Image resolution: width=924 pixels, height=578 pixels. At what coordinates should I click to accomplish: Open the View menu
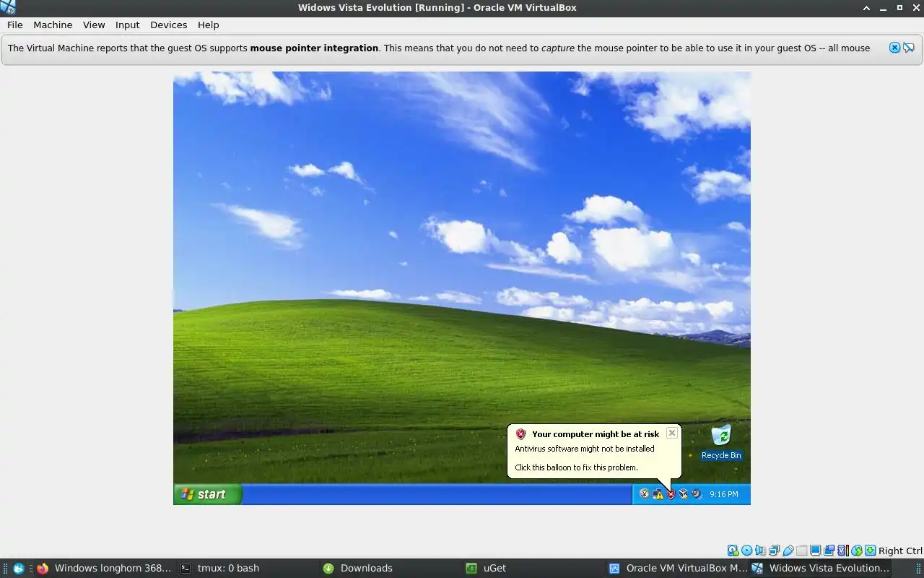click(94, 25)
